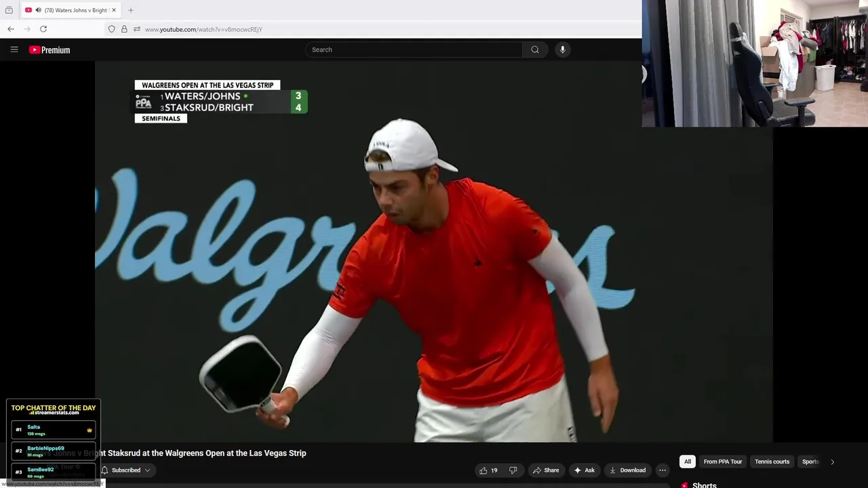Pause the video by clicking the player
The image size is (868, 488).
pyautogui.click(x=434, y=251)
